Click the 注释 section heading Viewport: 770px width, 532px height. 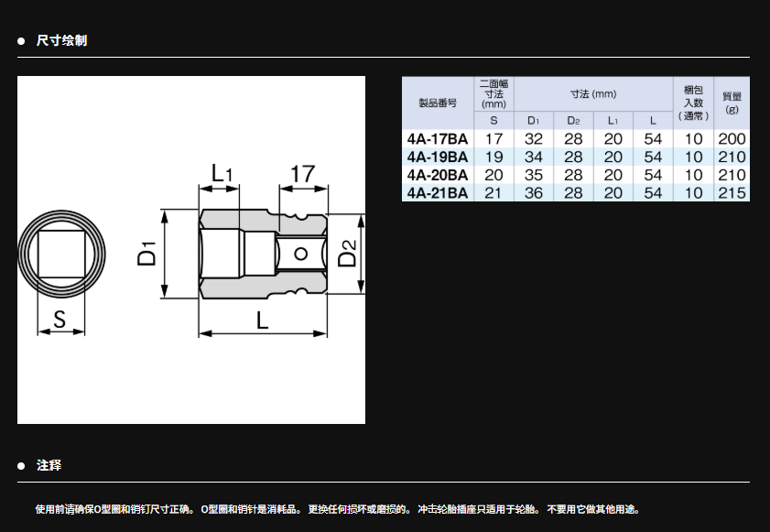(x=49, y=466)
